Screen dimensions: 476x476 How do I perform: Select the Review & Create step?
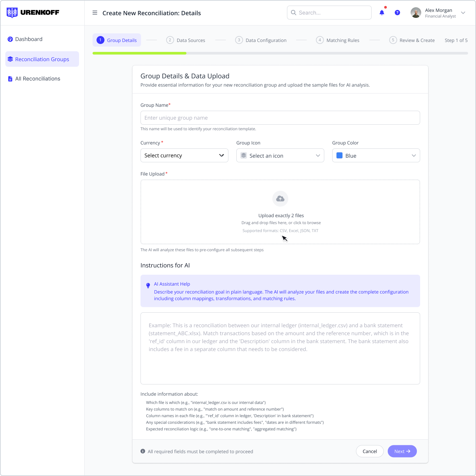tap(412, 40)
